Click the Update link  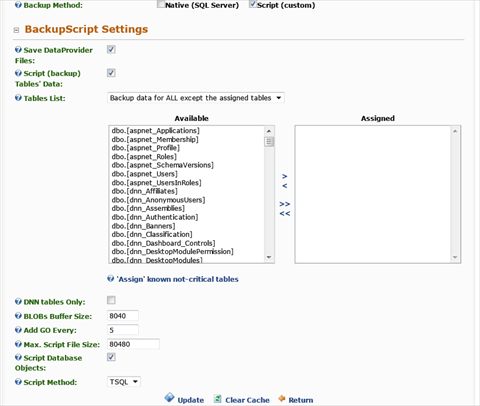click(190, 400)
